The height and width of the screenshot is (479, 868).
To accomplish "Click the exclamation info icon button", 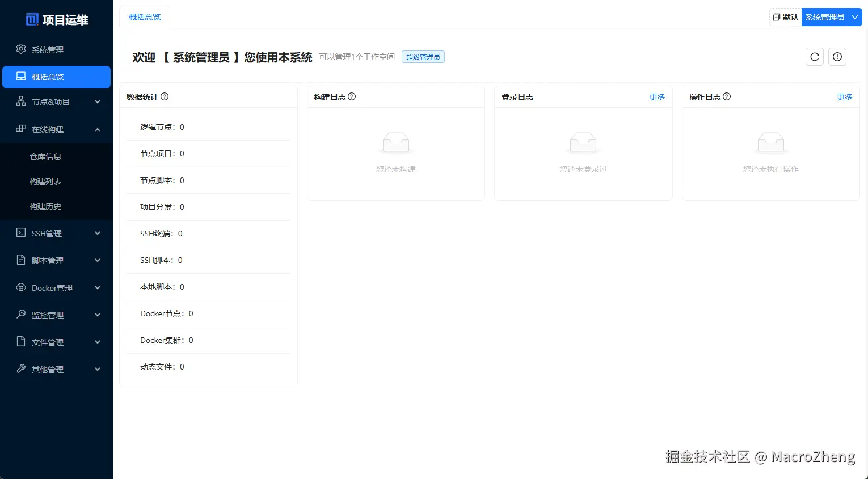I will pos(837,57).
